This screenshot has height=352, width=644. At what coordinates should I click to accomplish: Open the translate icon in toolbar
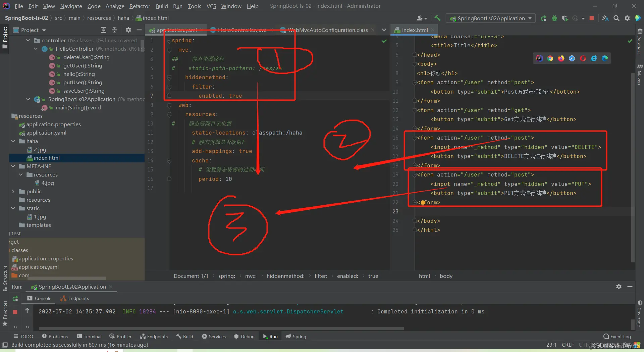click(x=605, y=18)
